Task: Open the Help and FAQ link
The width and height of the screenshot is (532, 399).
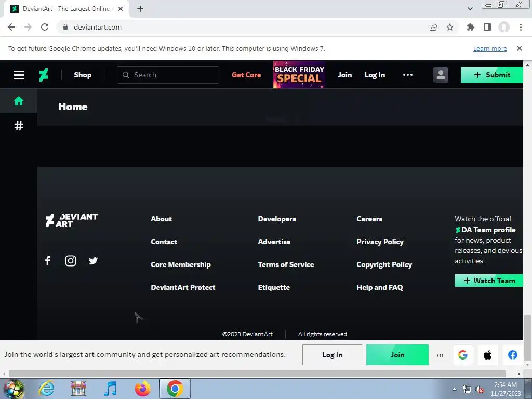Action: 380,287
